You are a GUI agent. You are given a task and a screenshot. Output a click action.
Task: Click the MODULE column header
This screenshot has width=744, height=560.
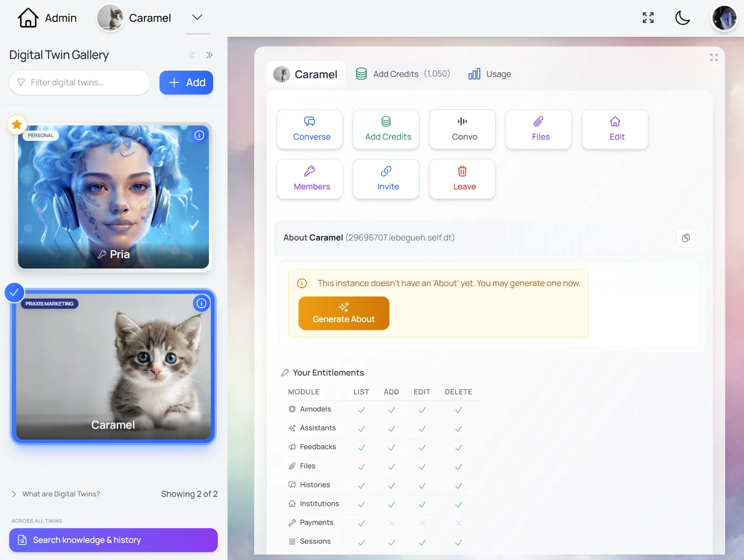pyautogui.click(x=303, y=392)
